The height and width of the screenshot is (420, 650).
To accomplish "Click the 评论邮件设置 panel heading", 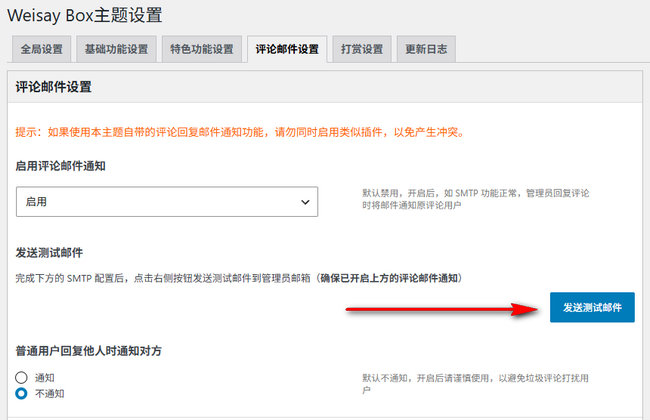I will click(53, 87).
